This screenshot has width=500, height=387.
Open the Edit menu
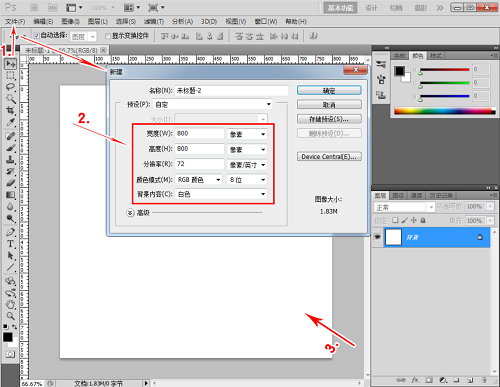tap(43, 22)
